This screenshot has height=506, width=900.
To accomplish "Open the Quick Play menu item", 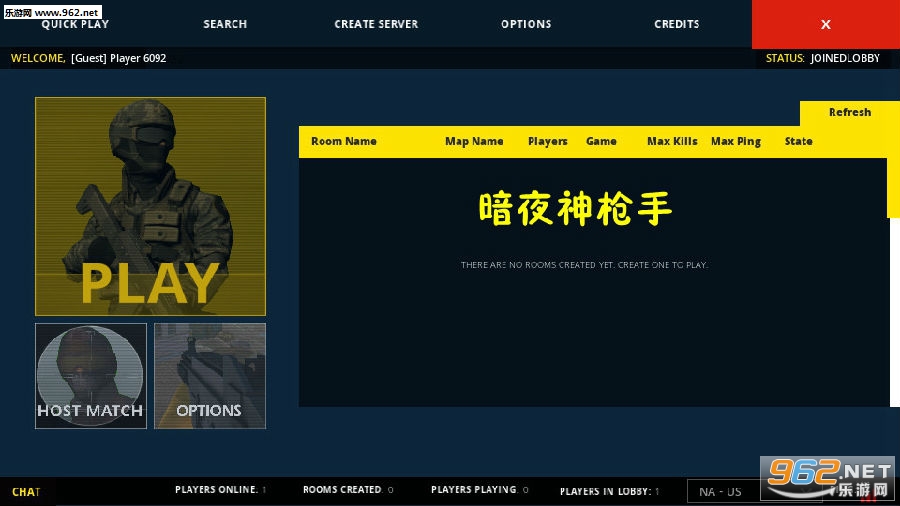I will click(x=75, y=24).
